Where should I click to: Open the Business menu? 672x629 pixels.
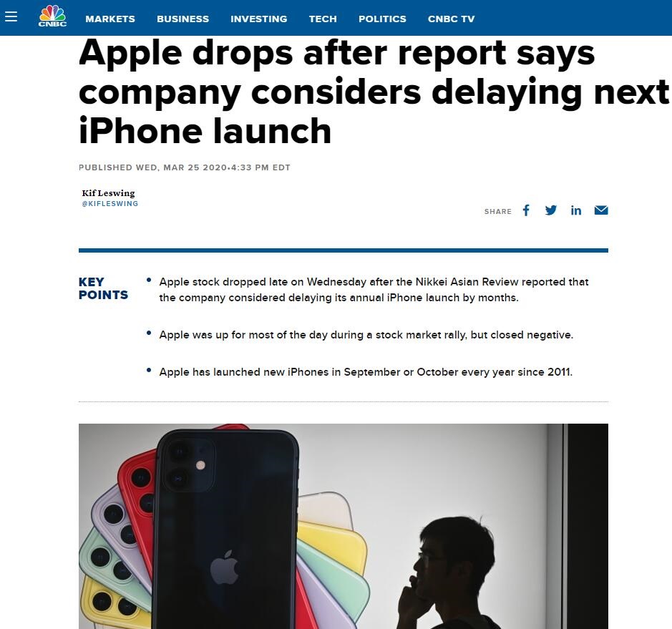pyautogui.click(x=183, y=19)
